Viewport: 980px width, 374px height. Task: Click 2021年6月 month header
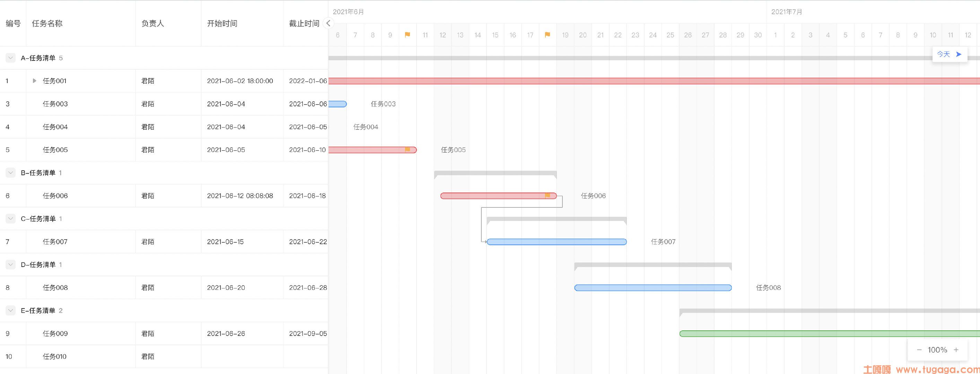point(348,12)
